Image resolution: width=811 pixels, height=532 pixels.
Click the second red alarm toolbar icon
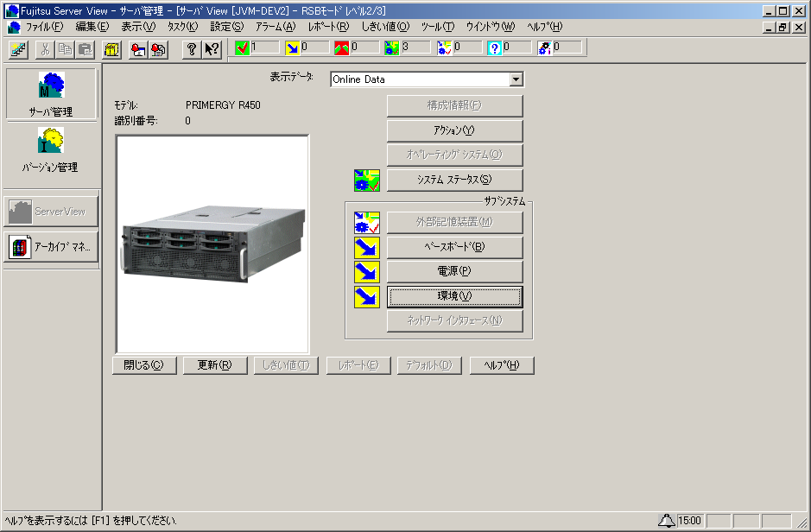pos(158,49)
